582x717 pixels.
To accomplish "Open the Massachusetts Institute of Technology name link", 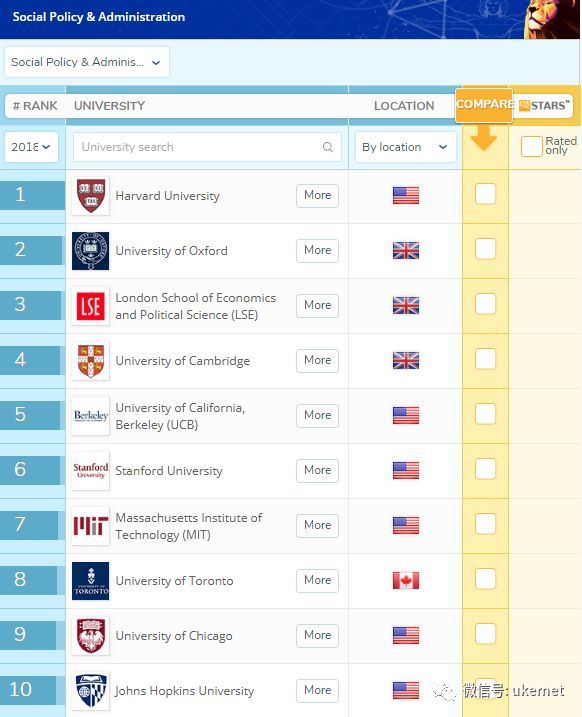I will click(x=188, y=526).
